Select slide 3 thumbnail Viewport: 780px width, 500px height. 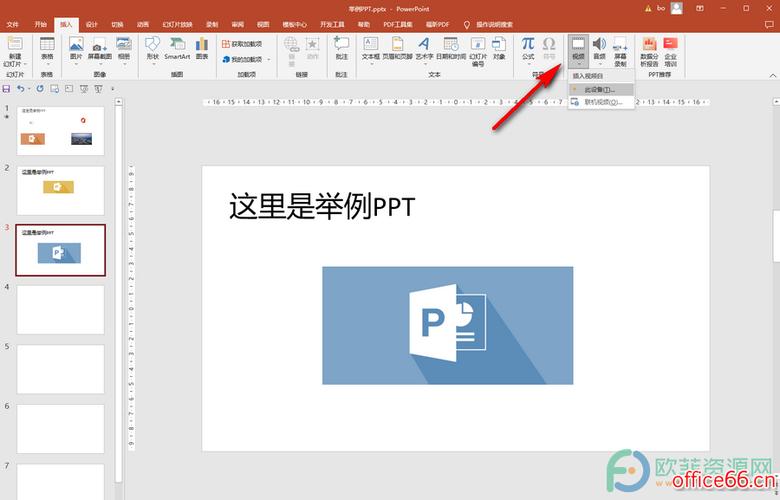click(x=61, y=250)
